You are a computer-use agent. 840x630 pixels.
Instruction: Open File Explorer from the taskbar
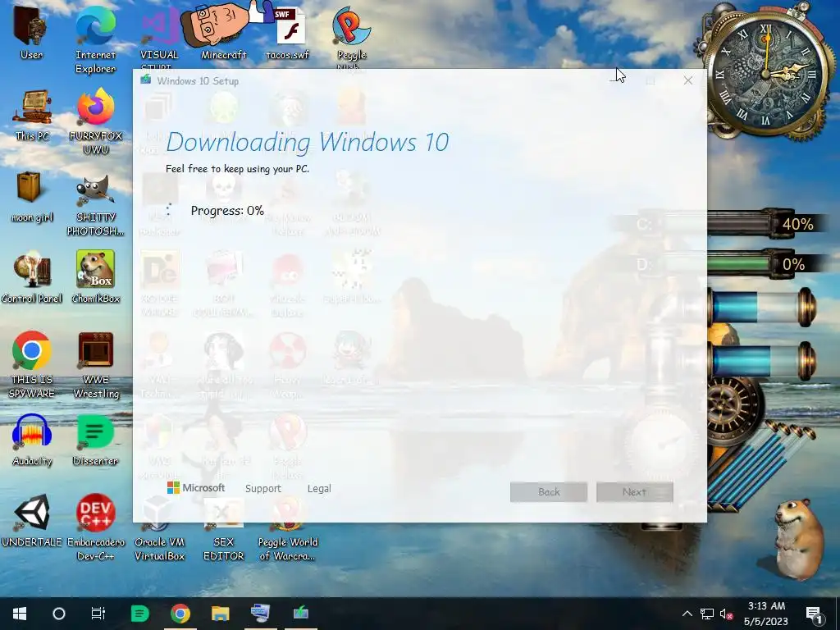[x=220, y=614]
